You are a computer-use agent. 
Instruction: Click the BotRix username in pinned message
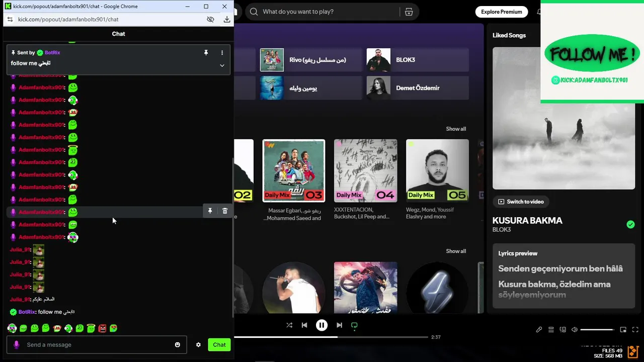(x=52, y=52)
